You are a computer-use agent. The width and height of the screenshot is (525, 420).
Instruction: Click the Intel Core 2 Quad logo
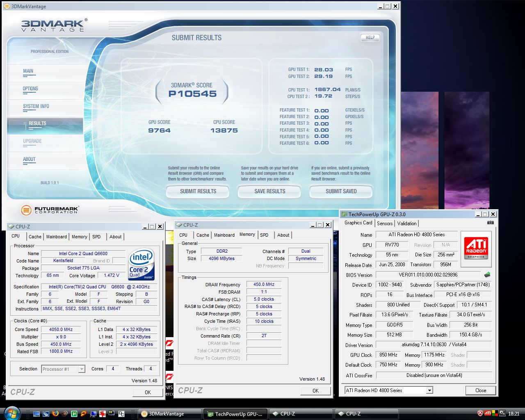click(x=142, y=264)
